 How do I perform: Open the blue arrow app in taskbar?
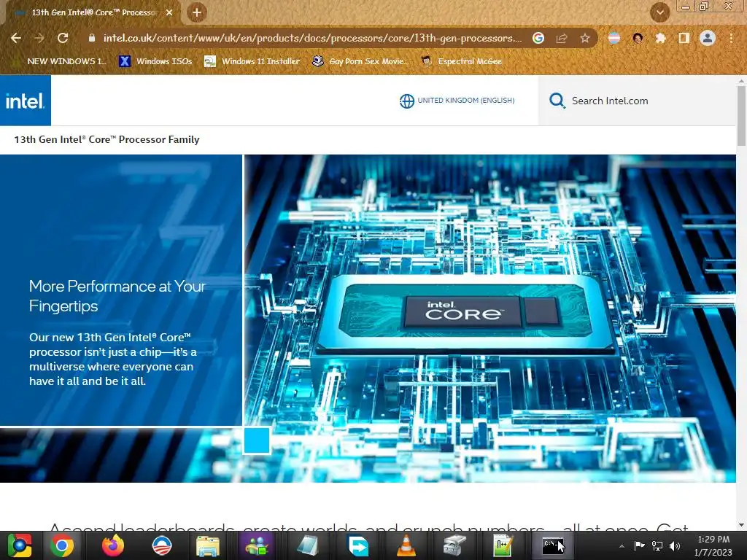[x=357, y=545]
